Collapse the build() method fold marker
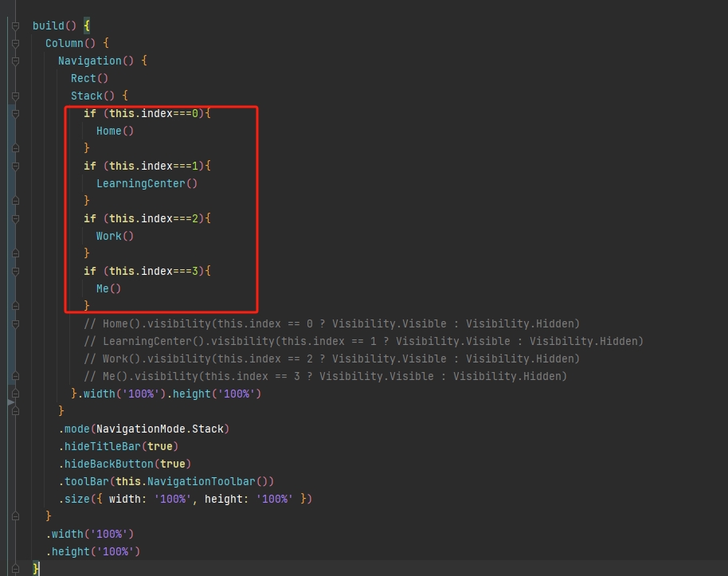Screen dimensions: 728x576 (x=15, y=25)
